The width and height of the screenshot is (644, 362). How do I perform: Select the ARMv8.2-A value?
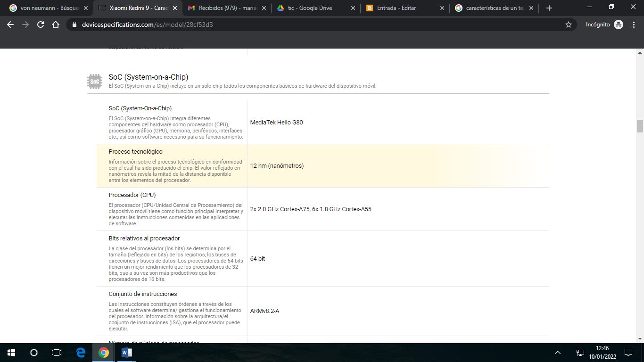(264, 311)
